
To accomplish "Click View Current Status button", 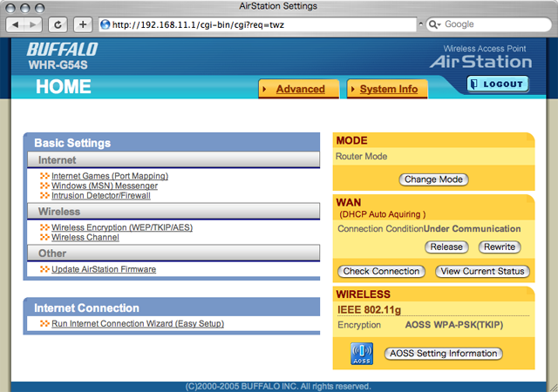I will 482,272.
